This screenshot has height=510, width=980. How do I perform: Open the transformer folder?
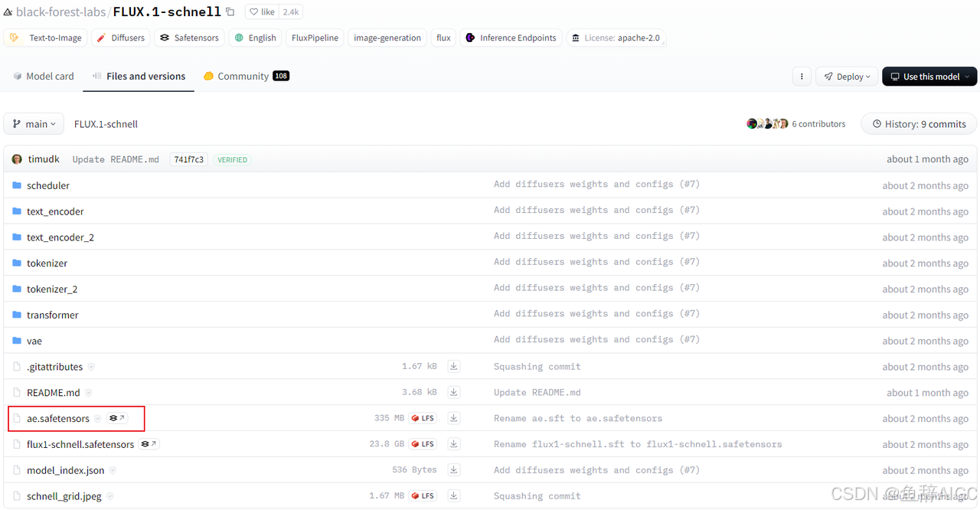coord(53,315)
